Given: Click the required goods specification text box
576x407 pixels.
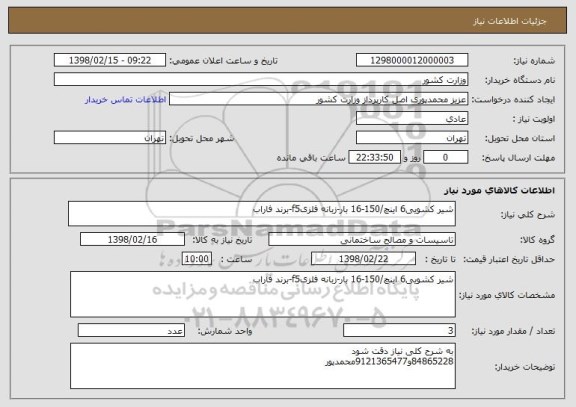Looking at the screenshot, I should pyautogui.click(x=263, y=294).
